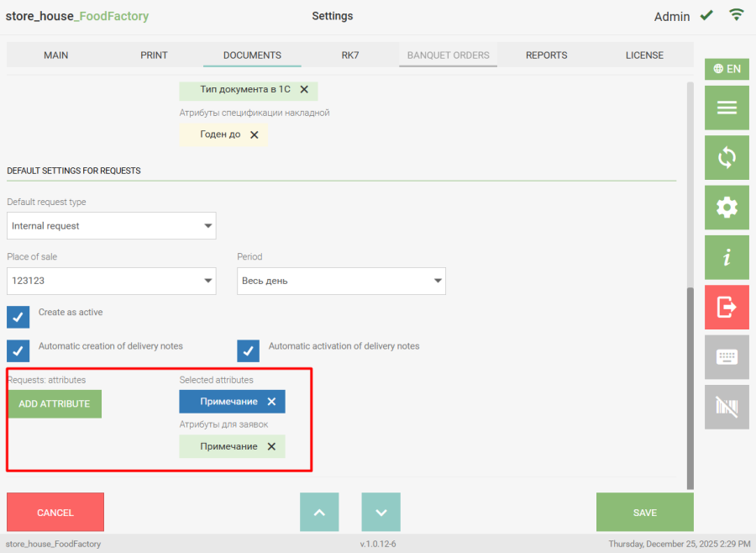756x553 pixels.
Task: Expand the Default request type dropdown
Action: [112, 226]
